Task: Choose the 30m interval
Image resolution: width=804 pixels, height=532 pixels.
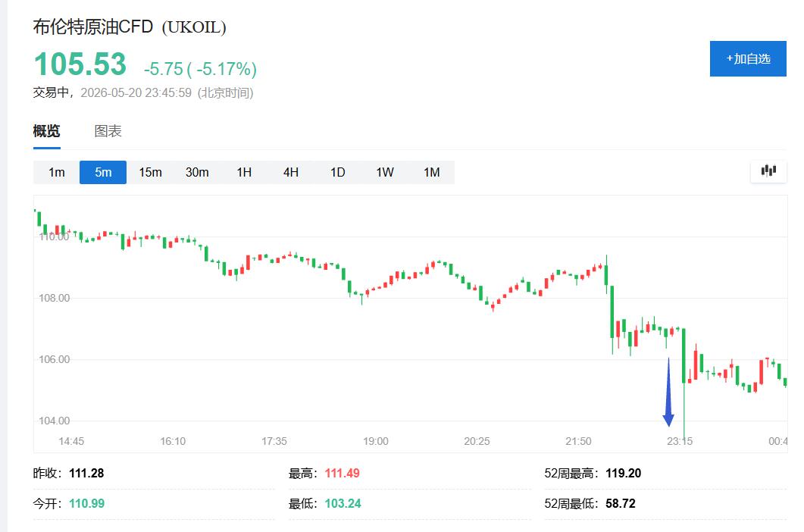Action: [x=197, y=172]
